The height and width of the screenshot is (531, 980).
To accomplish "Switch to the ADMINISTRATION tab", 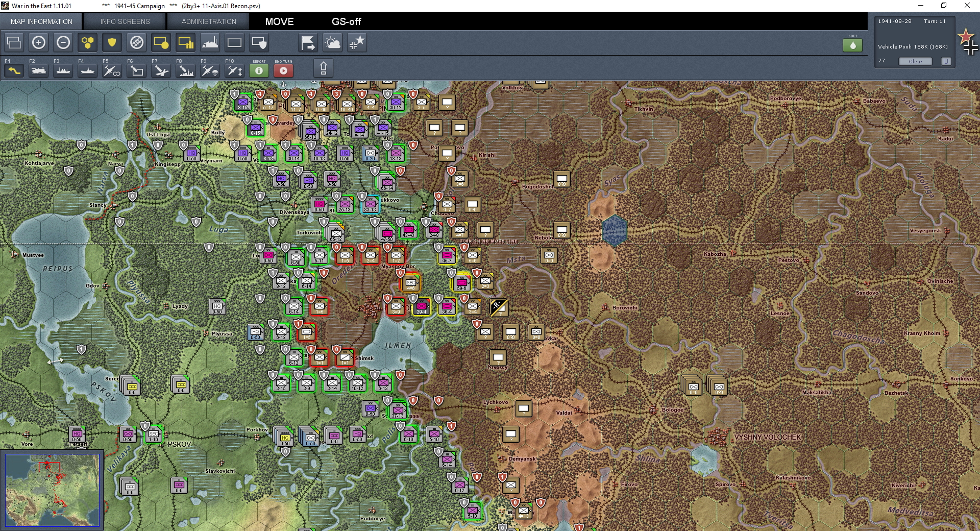I will 209,21.
